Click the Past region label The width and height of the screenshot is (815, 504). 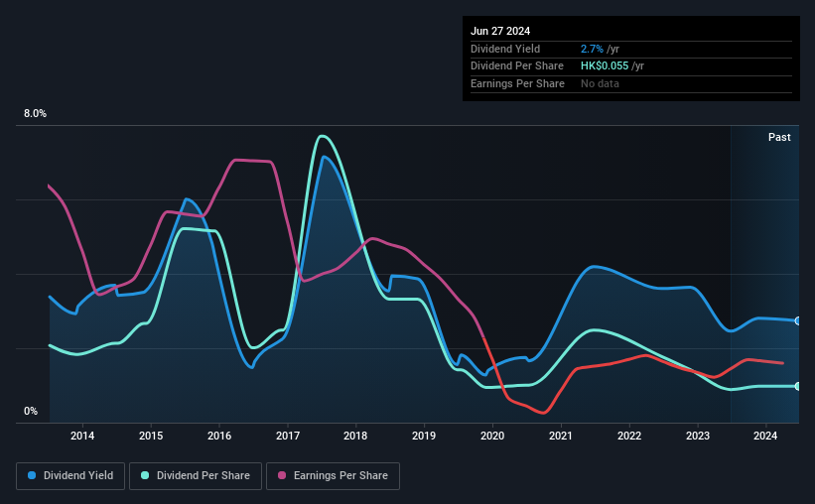coord(779,137)
